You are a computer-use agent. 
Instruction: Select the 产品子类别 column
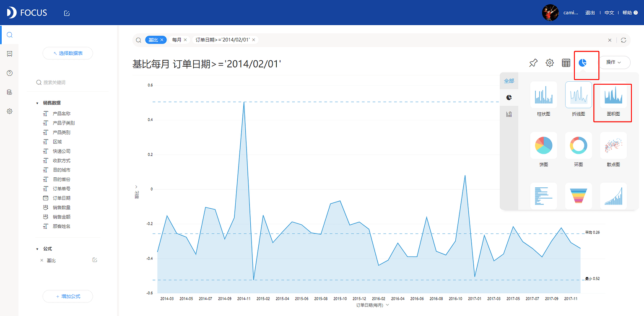click(64, 123)
